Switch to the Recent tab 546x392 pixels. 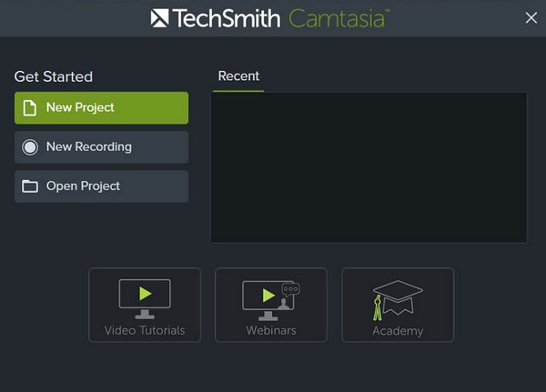pos(238,76)
